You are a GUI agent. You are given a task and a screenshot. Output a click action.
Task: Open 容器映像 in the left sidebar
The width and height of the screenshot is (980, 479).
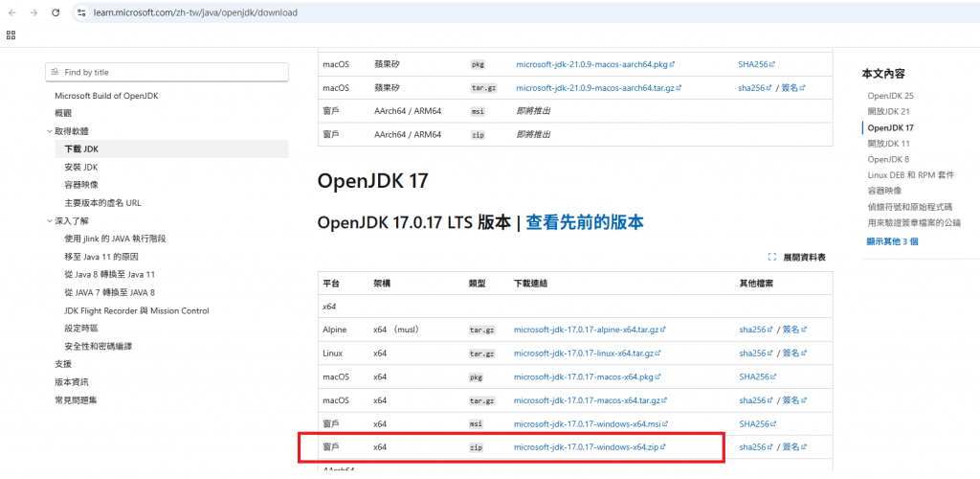(81, 185)
